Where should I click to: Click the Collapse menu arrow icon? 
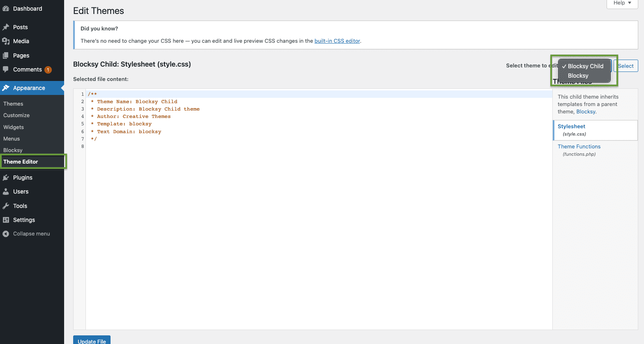(x=6, y=234)
